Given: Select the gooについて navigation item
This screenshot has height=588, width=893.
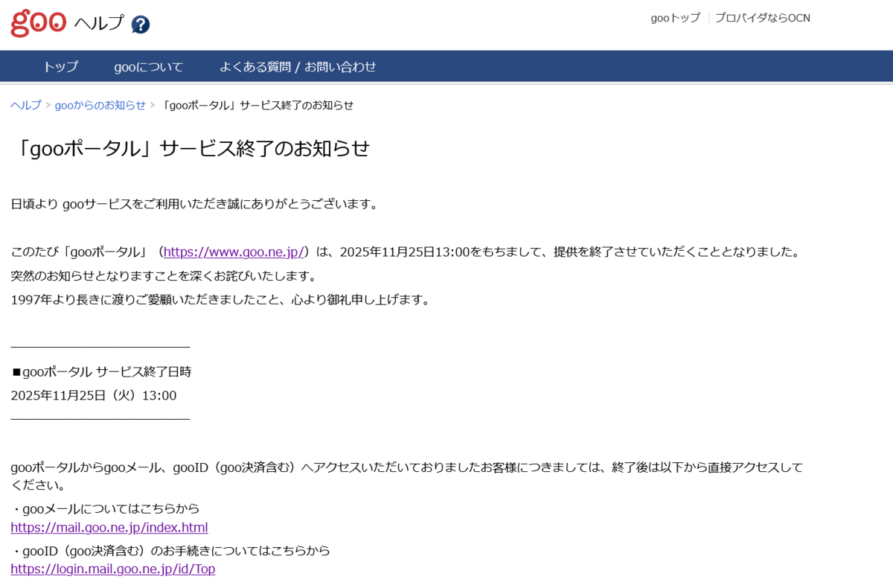Looking at the screenshot, I should 149,66.
